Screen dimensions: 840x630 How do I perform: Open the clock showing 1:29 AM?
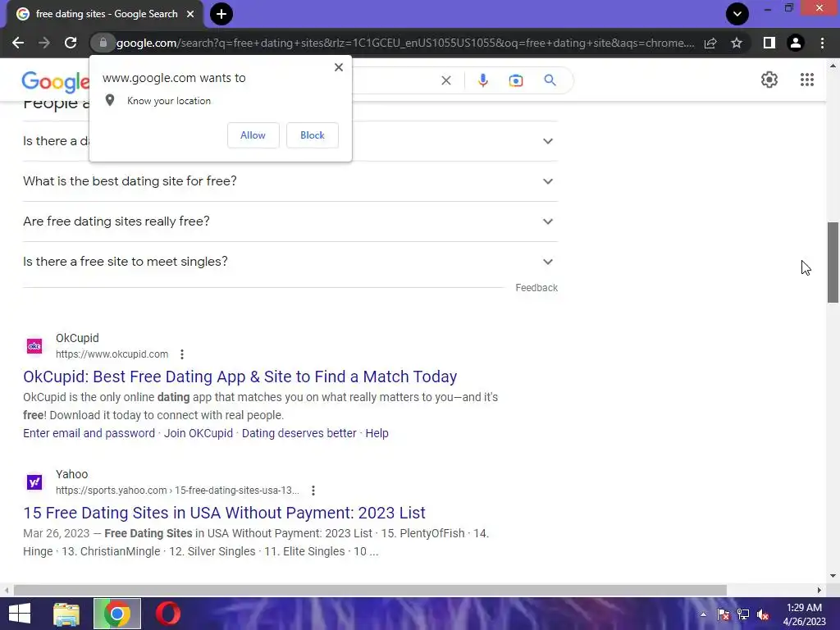click(804, 614)
